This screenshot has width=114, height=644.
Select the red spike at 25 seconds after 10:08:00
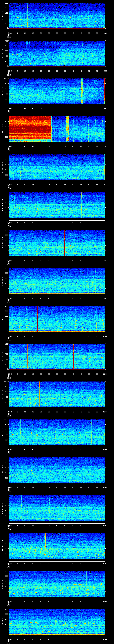coord(49,280)
